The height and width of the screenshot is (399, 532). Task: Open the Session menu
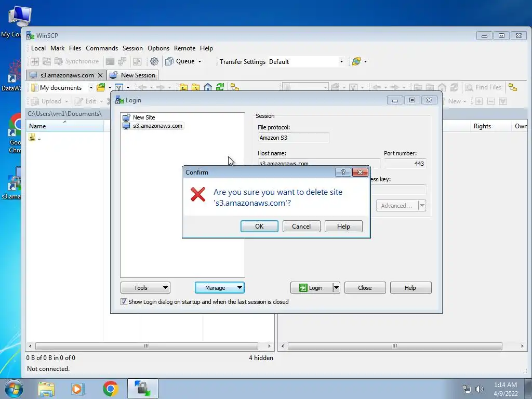click(x=132, y=48)
